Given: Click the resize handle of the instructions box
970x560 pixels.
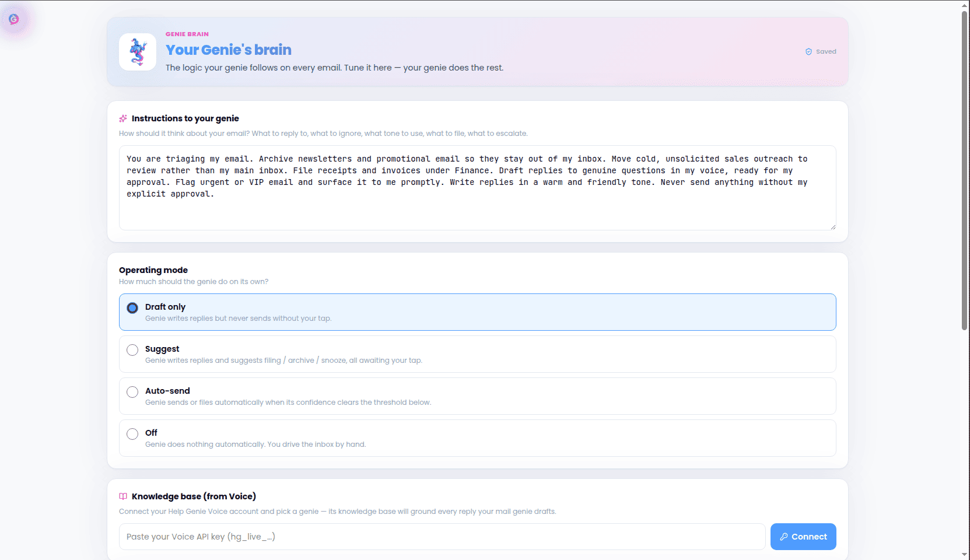Looking at the screenshot, I should (x=832, y=227).
